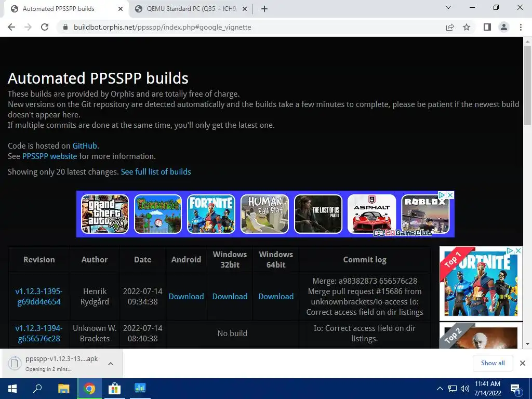Close the banner ad with its X icon
The height and width of the screenshot is (399, 532).
pos(450,195)
